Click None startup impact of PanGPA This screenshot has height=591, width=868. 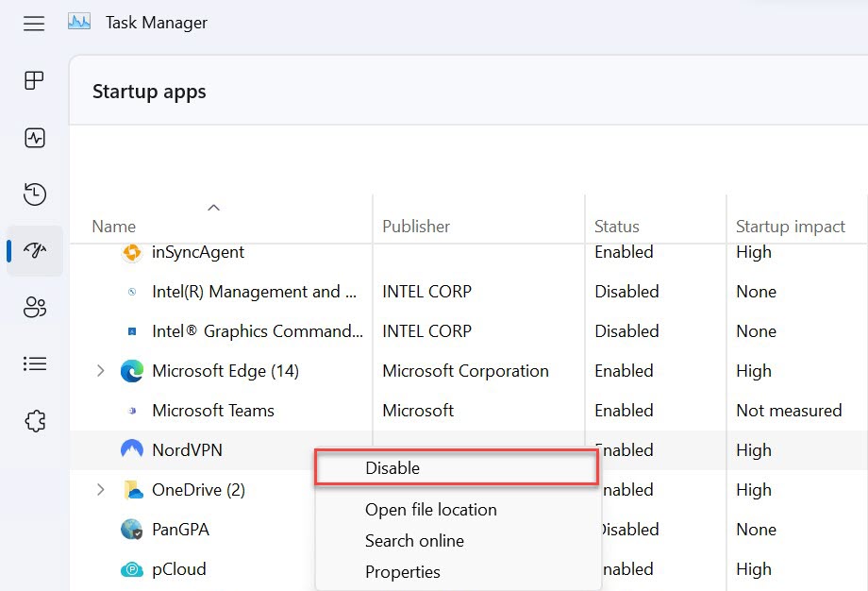coord(756,530)
